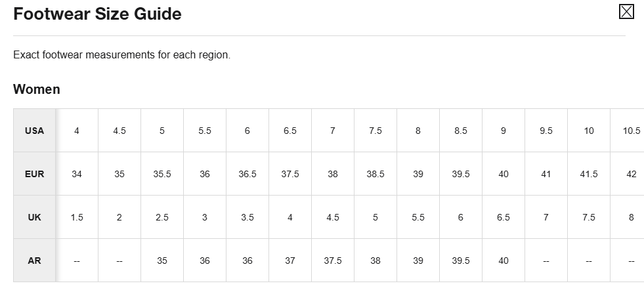
Task: Select UK size 1.5 cell
Action: coord(77,217)
